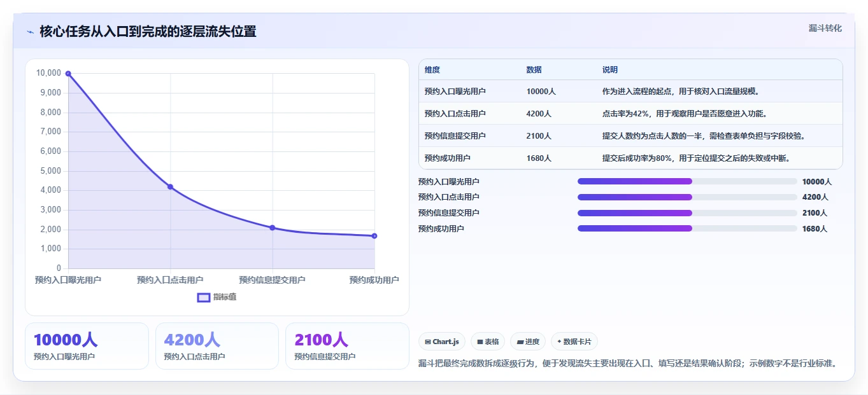Click the 4200人 data card
The width and height of the screenshot is (868, 395).
(217, 346)
